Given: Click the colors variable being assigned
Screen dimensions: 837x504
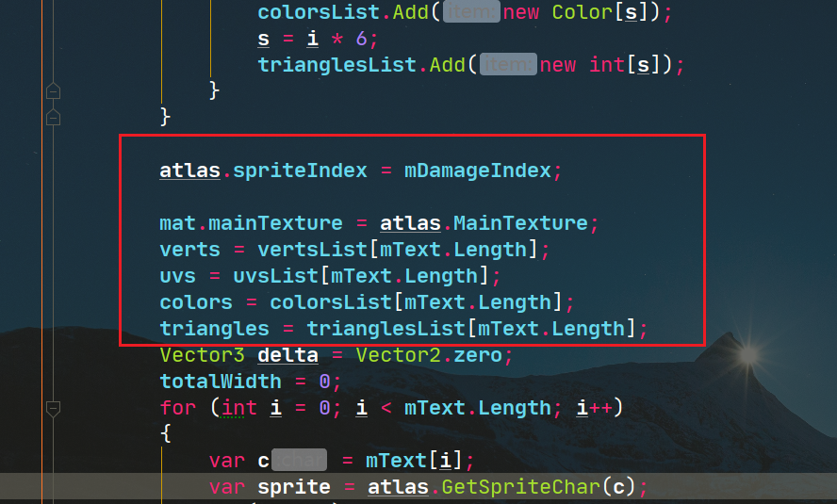Looking at the screenshot, I should pos(196,302).
